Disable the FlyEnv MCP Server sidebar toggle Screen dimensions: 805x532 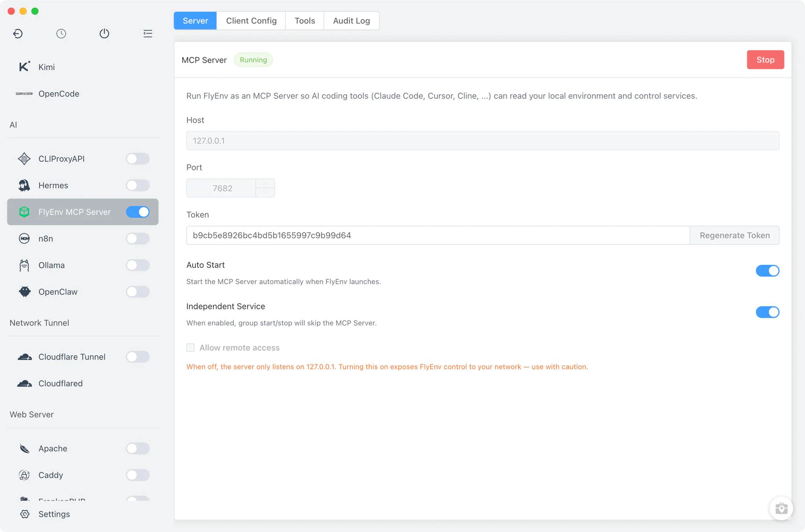pos(138,212)
